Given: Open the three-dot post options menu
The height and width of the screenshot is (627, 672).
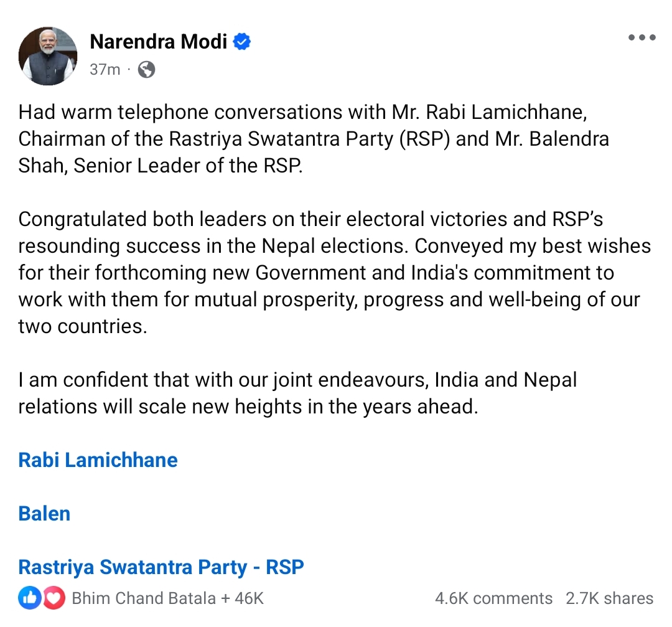Looking at the screenshot, I should pyautogui.click(x=642, y=38).
